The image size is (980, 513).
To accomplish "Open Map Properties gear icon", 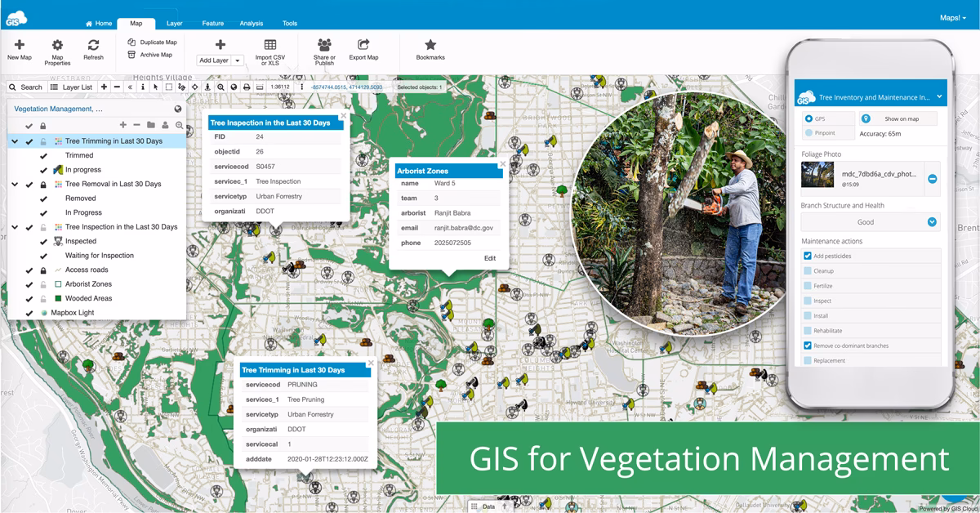I will 57,46.
